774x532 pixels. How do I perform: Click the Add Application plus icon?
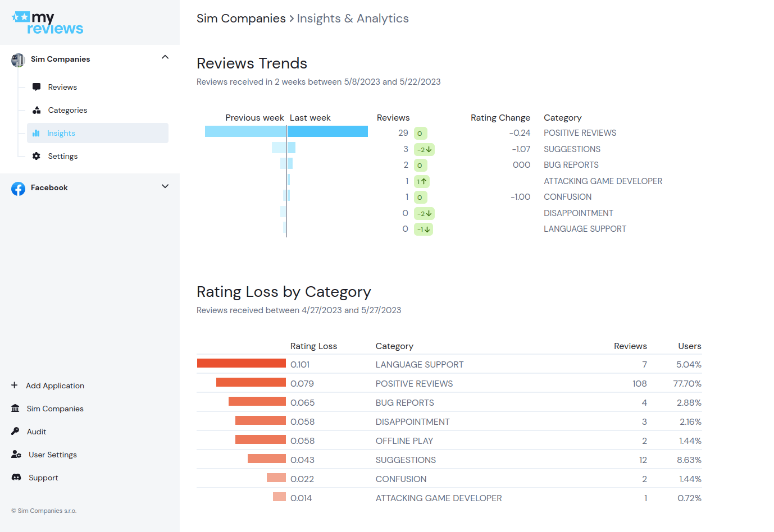(x=15, y=386)
